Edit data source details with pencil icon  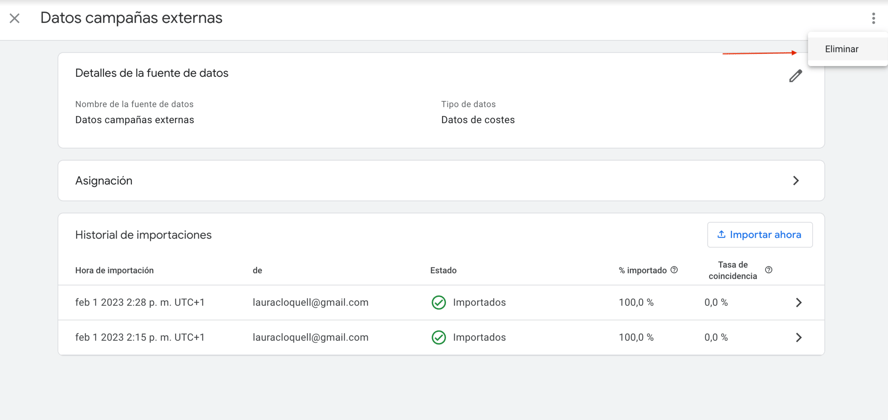pyautogui.click(x=795, y=76)
